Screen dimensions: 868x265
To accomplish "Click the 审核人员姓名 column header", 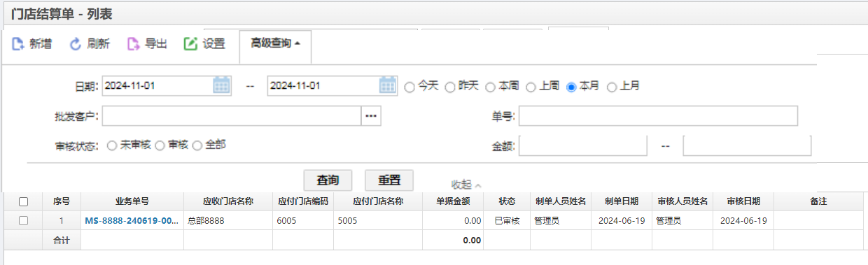I will [x=682, y=201].
